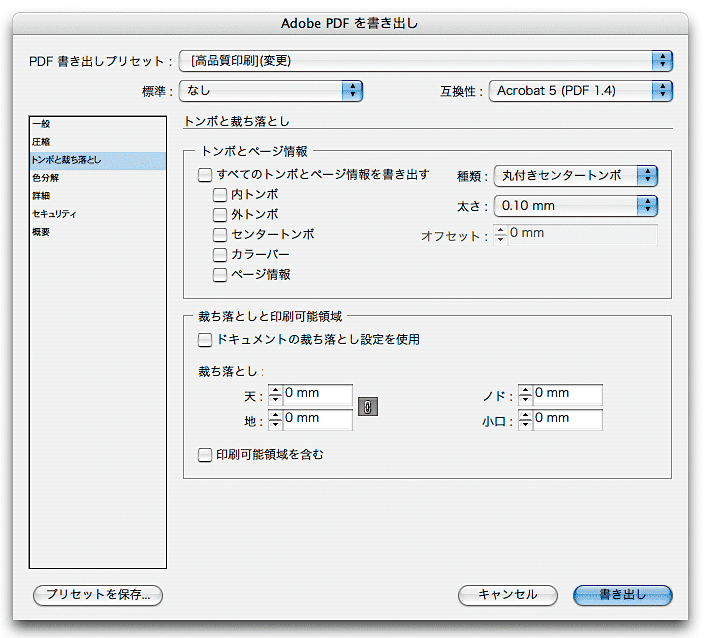
Task: Click the 天 bleed value field
Action: coord(317,394)
